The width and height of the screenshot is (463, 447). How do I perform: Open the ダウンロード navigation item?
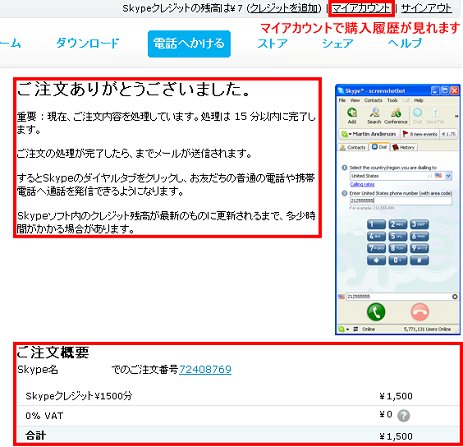point(88,43)
